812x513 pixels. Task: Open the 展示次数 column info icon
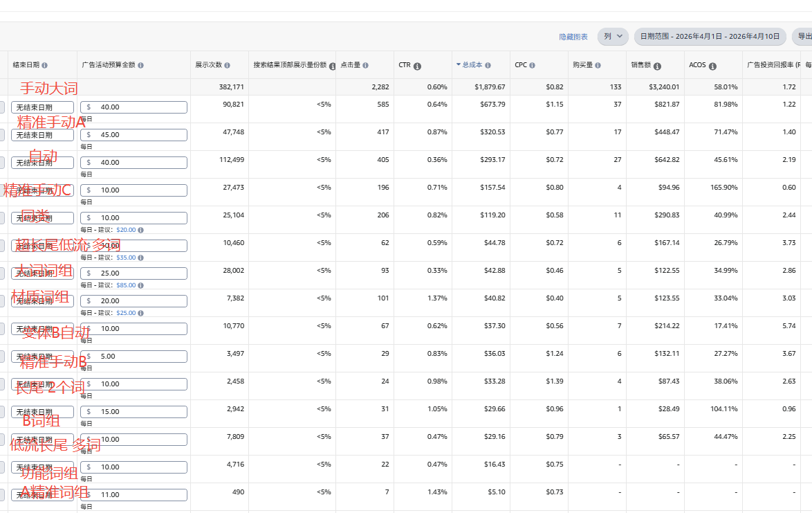[x=227, y=65]
